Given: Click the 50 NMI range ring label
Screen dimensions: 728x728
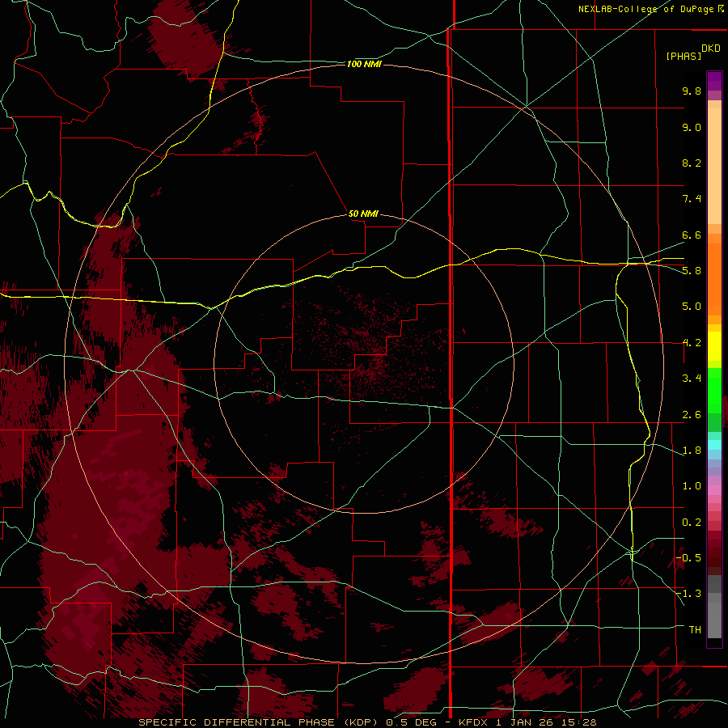Looking at the screenshot, I should pyautogui.click(x=363, y=214).
